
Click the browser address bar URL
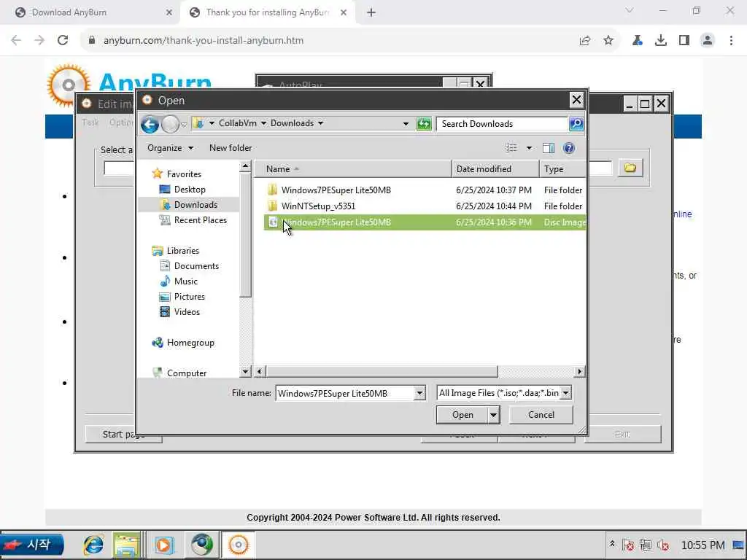point(204,41)
